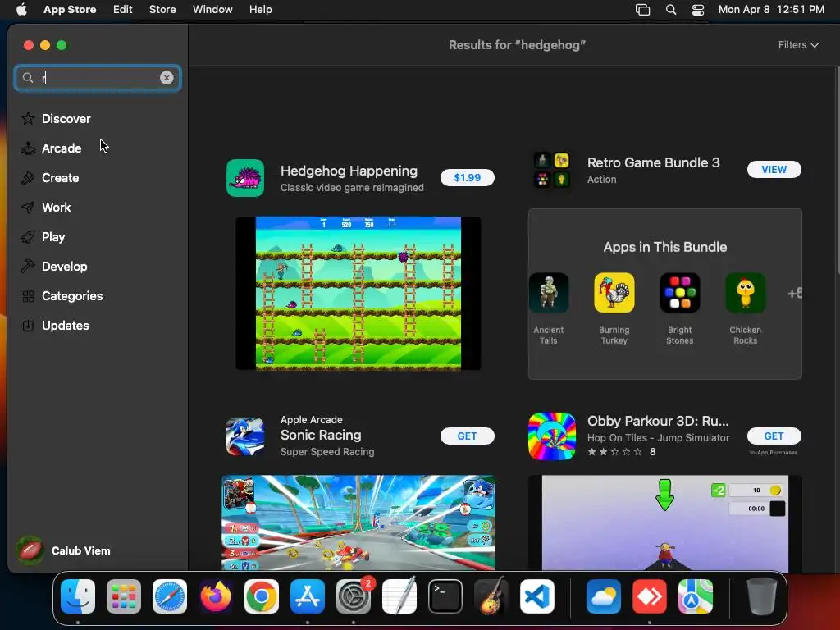Click the Obby Parkour 3D app icon
The width and height of the screenshot is (840, 630).
coord(552,436)
